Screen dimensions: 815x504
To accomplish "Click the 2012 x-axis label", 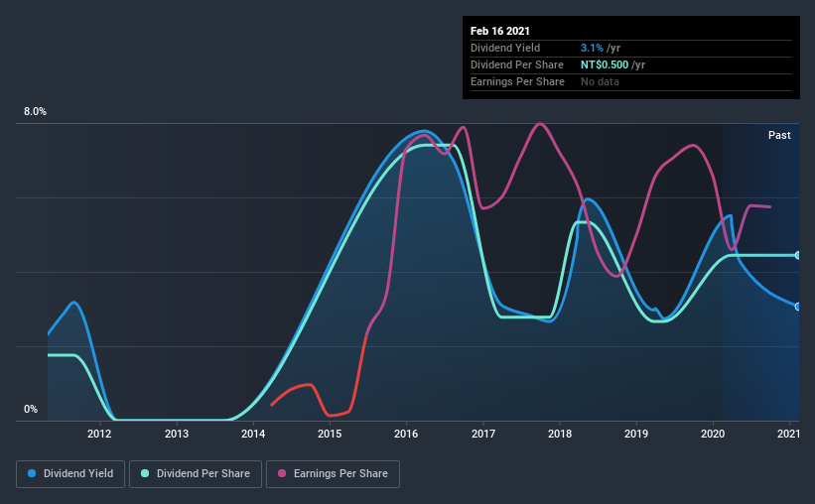I will coord(99,434).
